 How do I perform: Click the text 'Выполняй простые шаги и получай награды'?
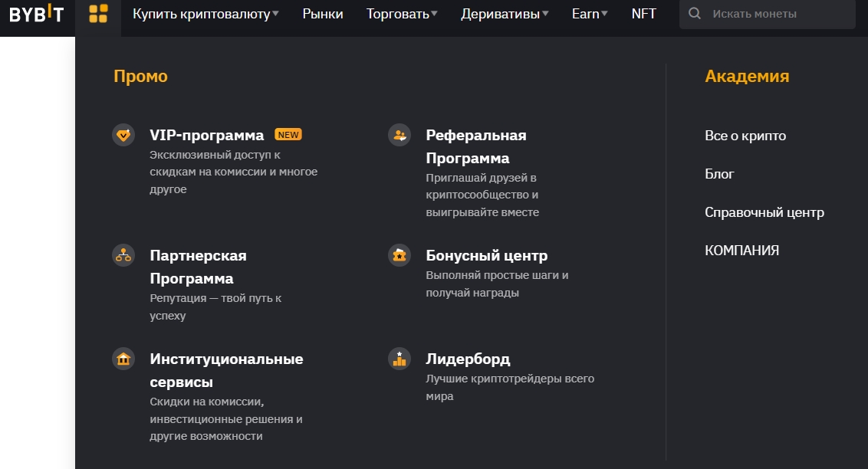(x=497, y=284)
